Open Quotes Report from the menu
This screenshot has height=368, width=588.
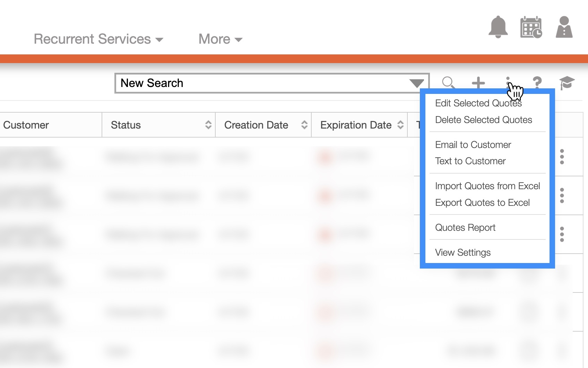tap(465, 228)
